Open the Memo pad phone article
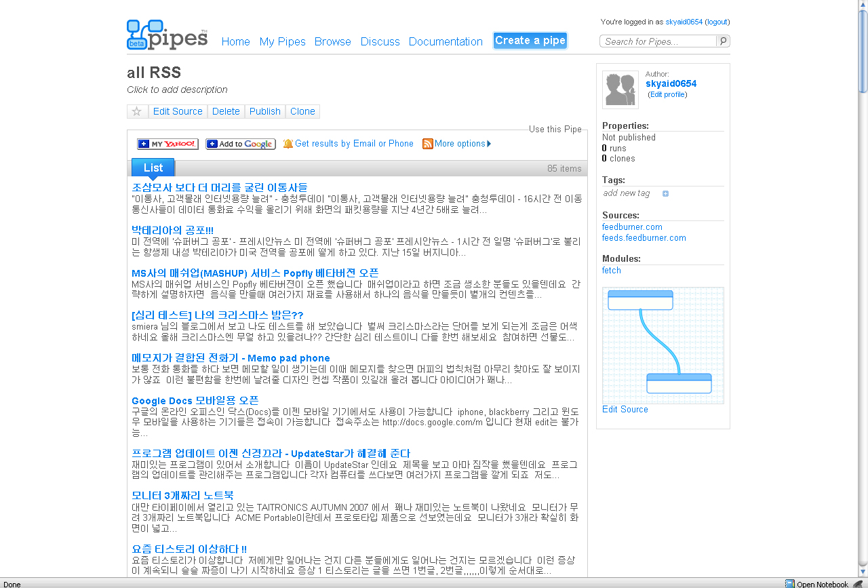 [231, 358]
